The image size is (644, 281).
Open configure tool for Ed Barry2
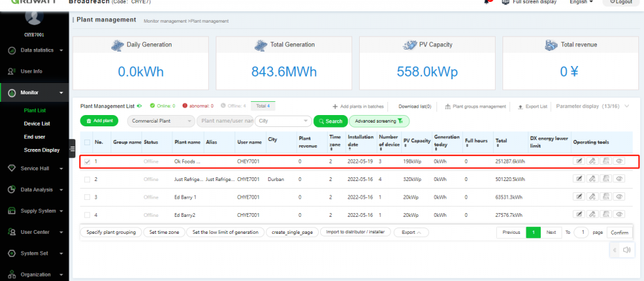coord(592,214)
